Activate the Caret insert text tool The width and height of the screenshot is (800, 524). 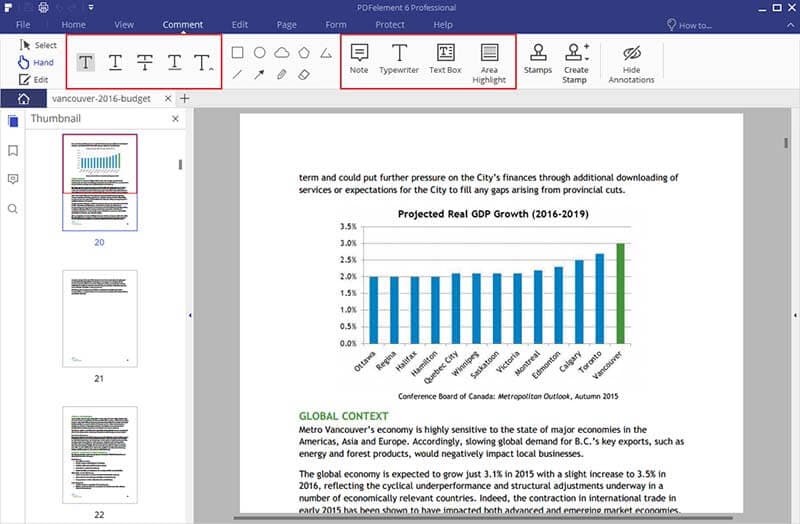point(204,62)
